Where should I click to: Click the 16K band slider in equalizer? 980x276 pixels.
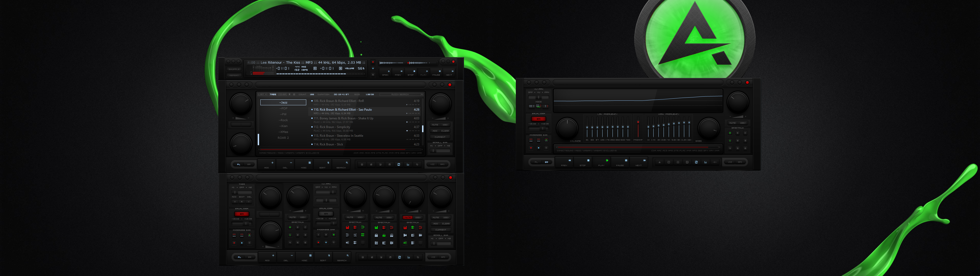pyautogui.click(x=689, y=127)
